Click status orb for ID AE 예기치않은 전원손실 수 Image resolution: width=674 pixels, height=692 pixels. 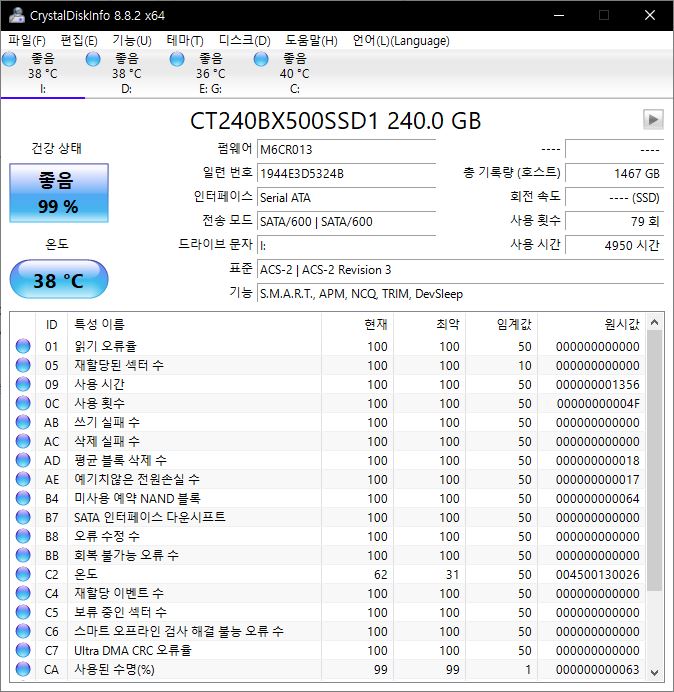click(23, 479)
